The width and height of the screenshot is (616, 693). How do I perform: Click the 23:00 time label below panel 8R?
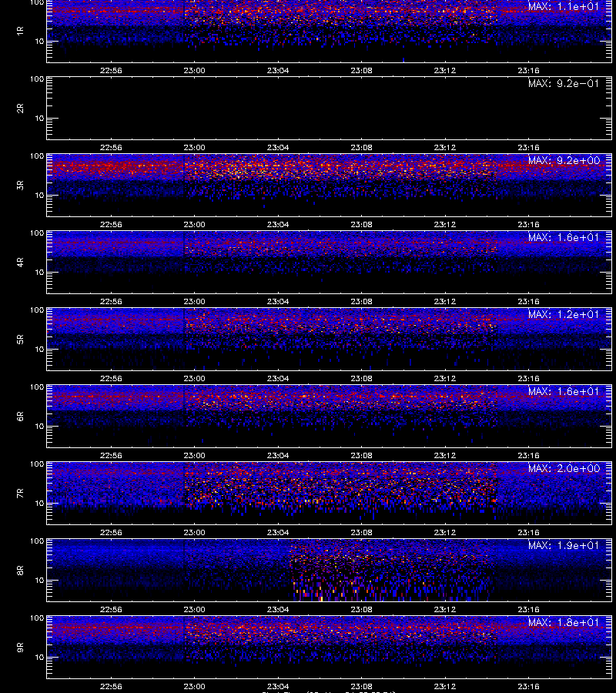click(x=195, y=610)
